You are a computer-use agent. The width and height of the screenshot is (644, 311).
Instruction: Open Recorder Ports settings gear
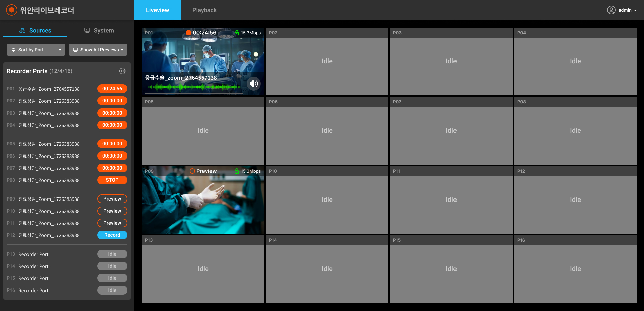click(x=122, y=71)
